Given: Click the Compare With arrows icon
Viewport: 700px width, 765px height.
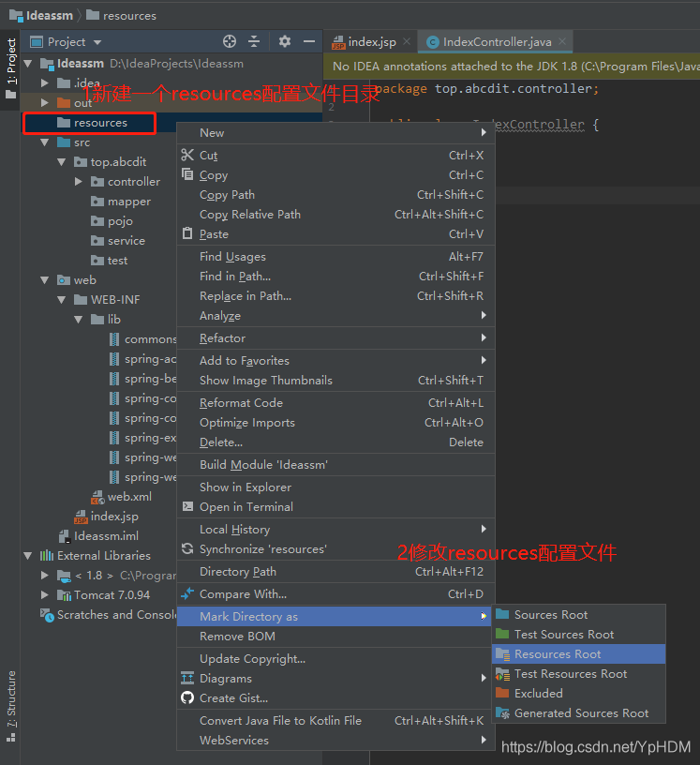Looking at the screenshot, I should [x=187, y=593].
